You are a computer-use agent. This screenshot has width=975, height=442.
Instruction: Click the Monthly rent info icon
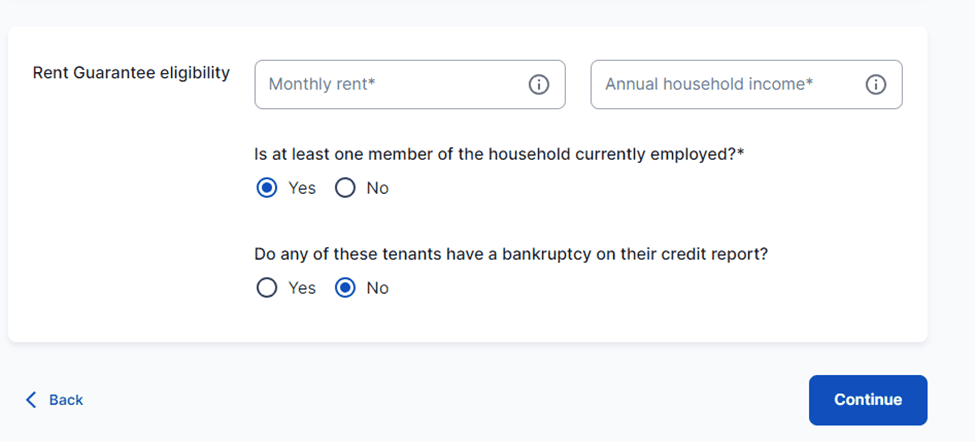click(x=538, y=85)
